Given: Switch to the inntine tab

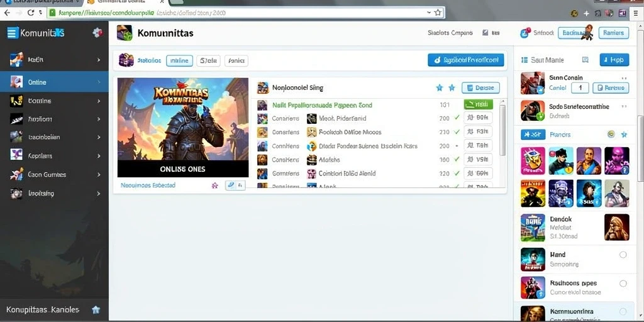Looking at the screenshot, I should tap(179, 61).
